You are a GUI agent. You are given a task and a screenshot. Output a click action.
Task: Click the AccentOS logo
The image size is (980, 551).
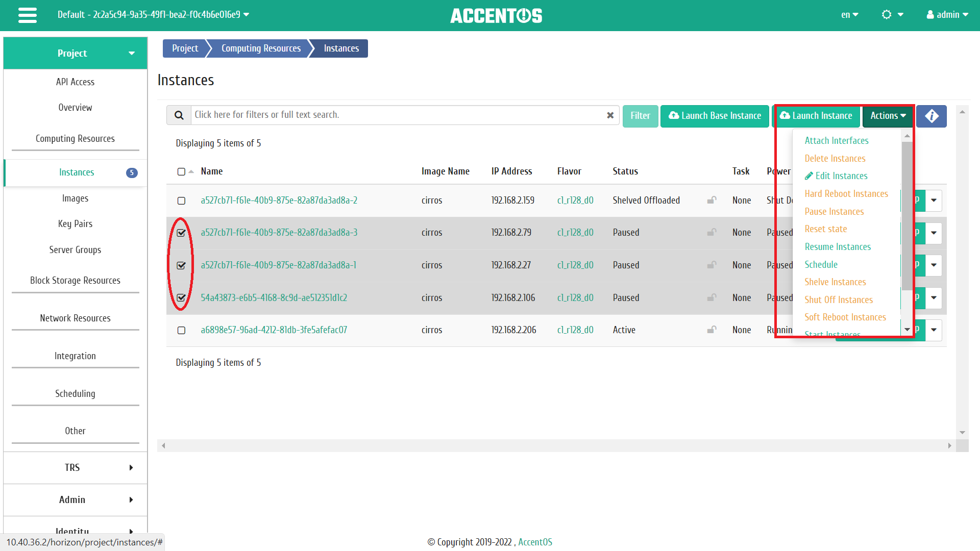click(x=496, y=15)
